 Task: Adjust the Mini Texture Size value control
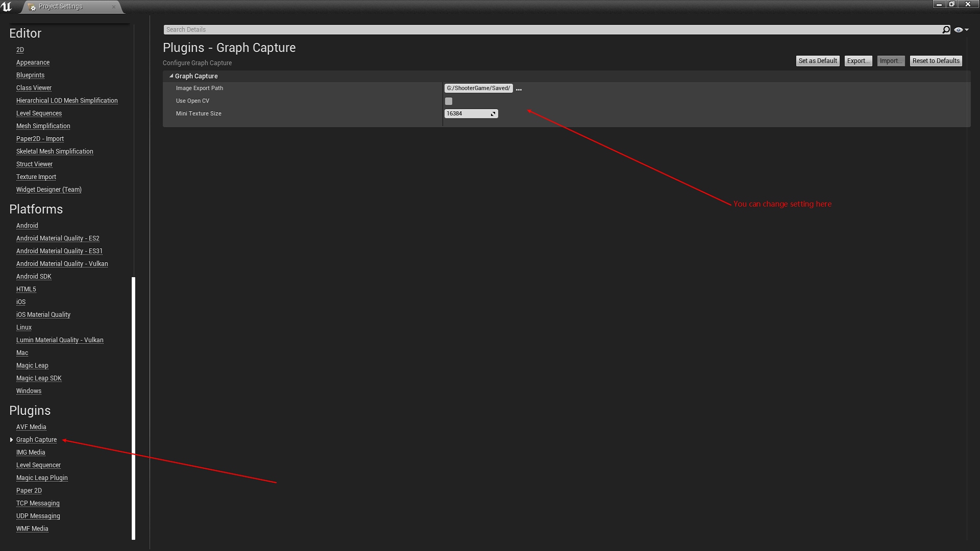(470, 113)
